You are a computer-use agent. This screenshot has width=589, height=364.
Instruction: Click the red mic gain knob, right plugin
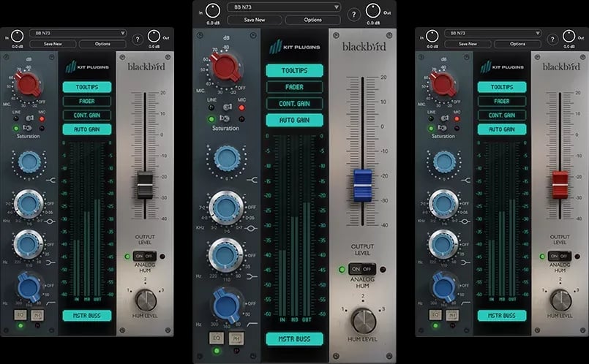[443, 85]
